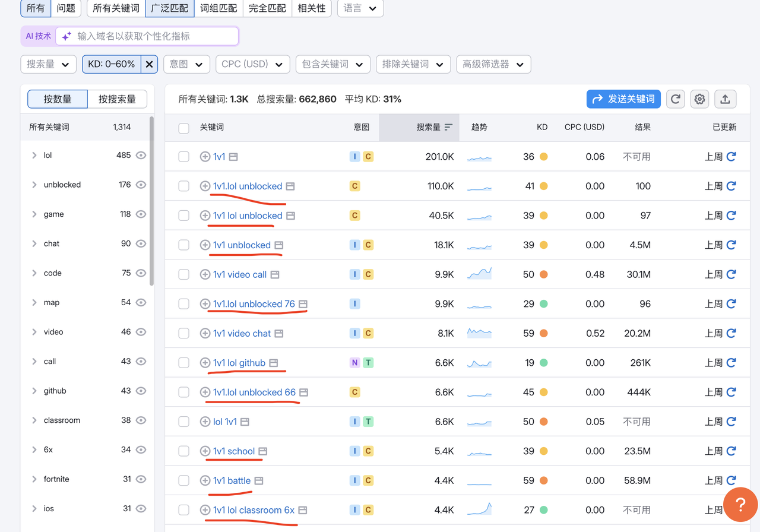Click plus icon next to 1v1 school

pyautogui.click(x=205, y=451)
